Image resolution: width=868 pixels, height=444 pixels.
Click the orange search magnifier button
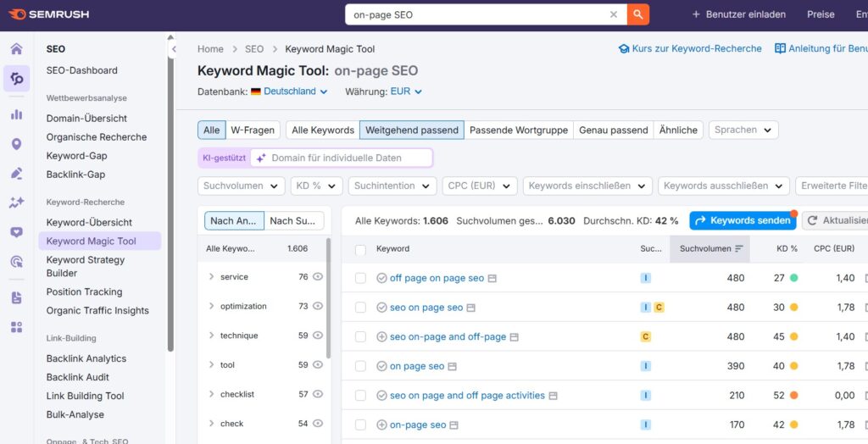[638, 15]
